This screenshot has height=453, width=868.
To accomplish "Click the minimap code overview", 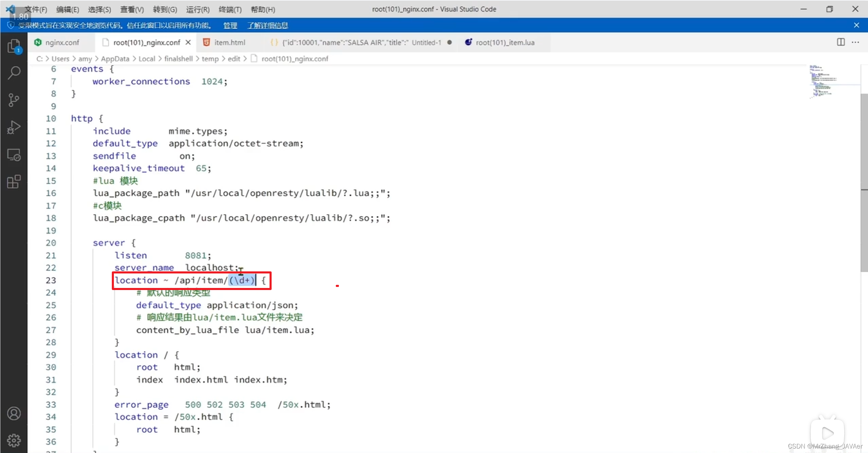I will (x=823, y=82).
